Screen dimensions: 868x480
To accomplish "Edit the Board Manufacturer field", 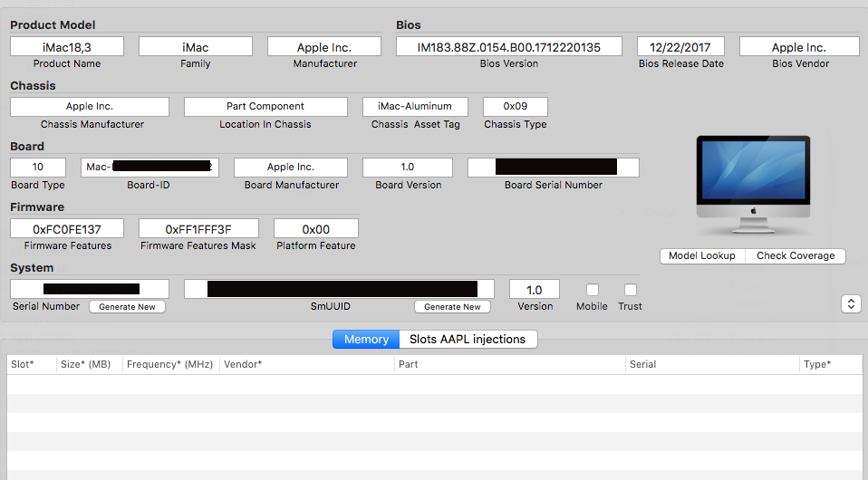I will tap(291, 168).
